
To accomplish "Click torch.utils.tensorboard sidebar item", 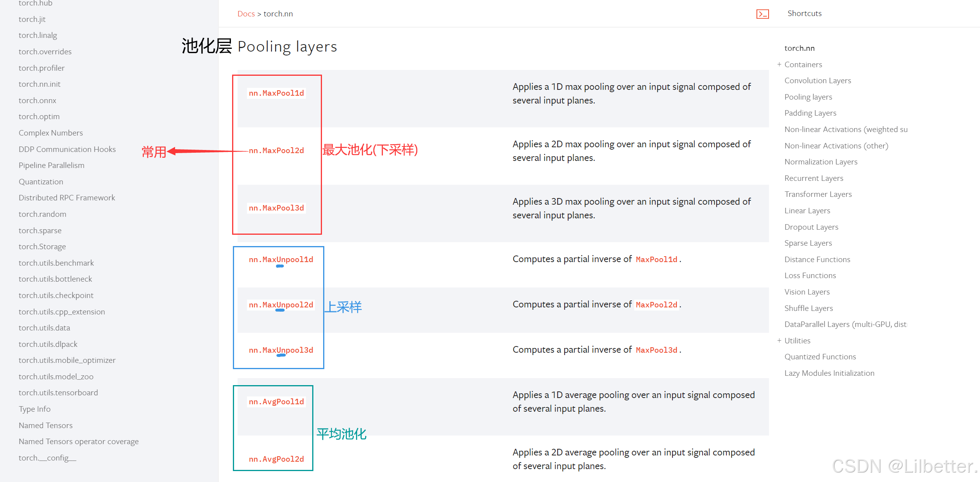I will pos(58,393).
